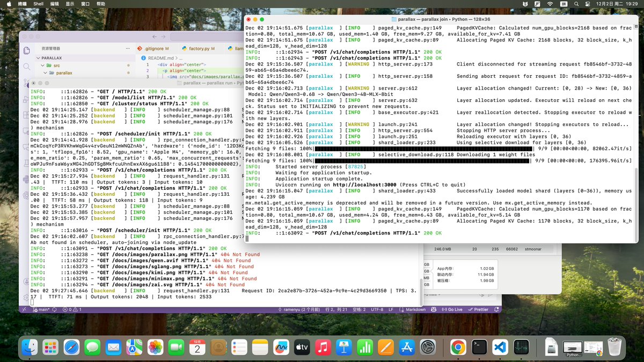This screenshot has height=362, width=644.
Task: Open errors and warnings count in status bar
Action: click(72, 309)
